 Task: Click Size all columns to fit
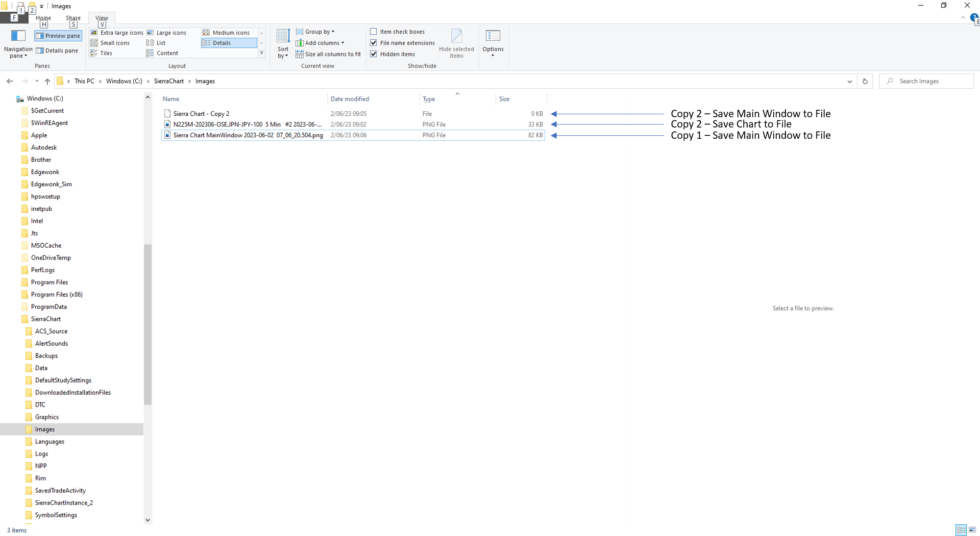tap(328, 54)
